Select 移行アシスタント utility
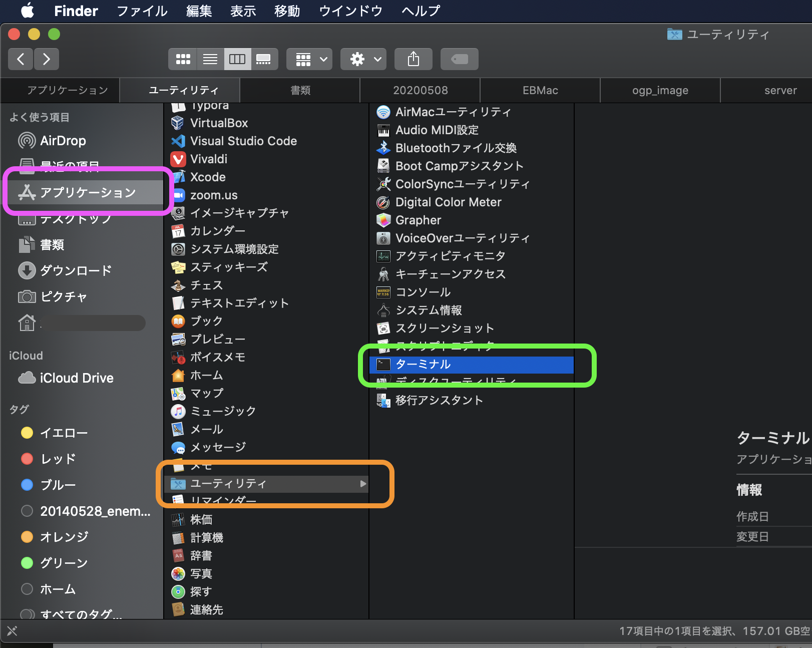Screen dimensions: 812x648 472,401
